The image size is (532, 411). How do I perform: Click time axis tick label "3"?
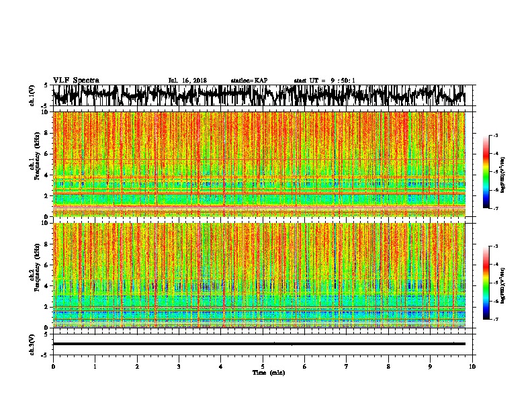tap(179, 367)
